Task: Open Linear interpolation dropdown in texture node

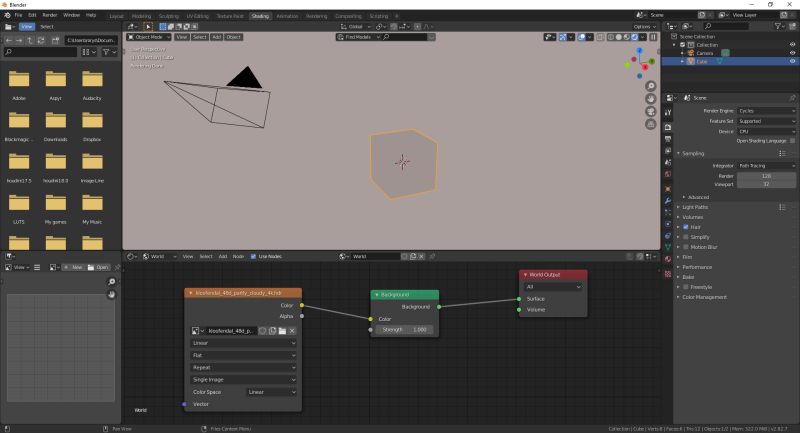Action: [x=243, y=343]
